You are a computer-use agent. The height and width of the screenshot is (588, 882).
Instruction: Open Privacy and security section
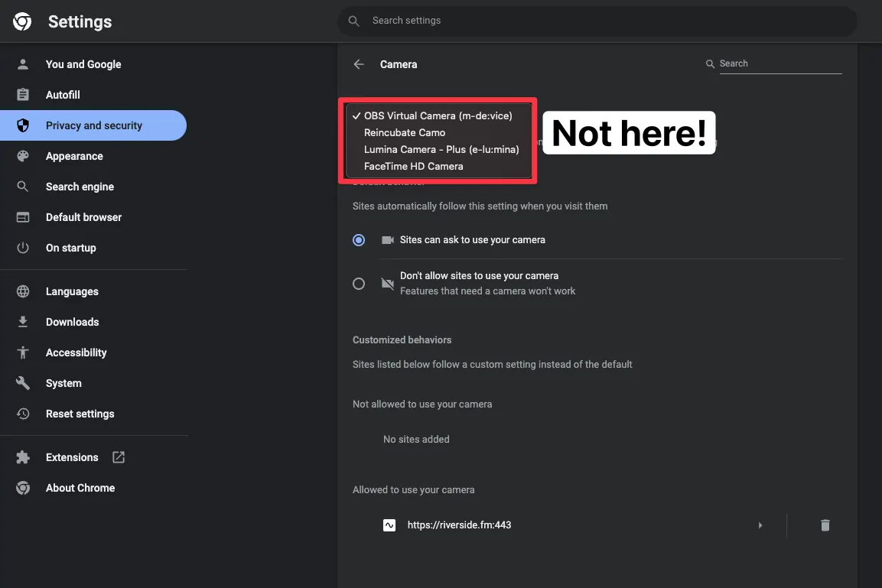pyautogui.click(x=93, y=125)
